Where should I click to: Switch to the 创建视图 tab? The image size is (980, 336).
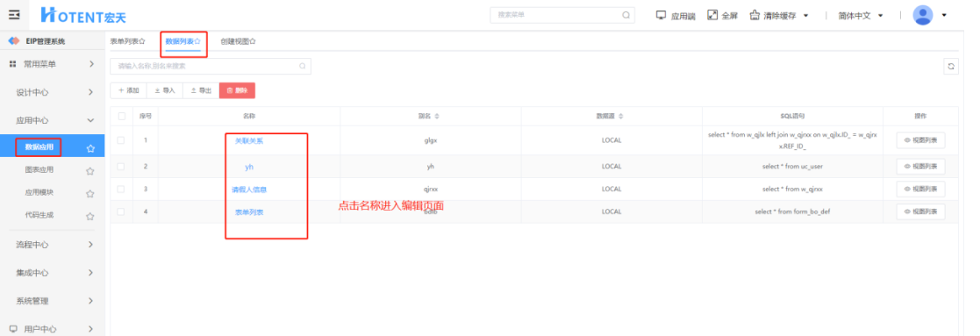tap(238, 41)
